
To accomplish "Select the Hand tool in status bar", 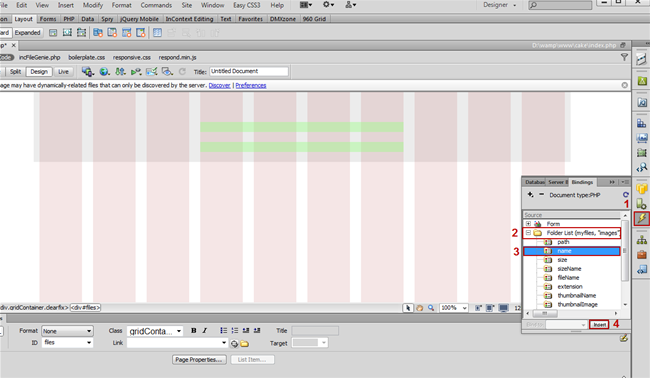I will [x=420, y=308].
